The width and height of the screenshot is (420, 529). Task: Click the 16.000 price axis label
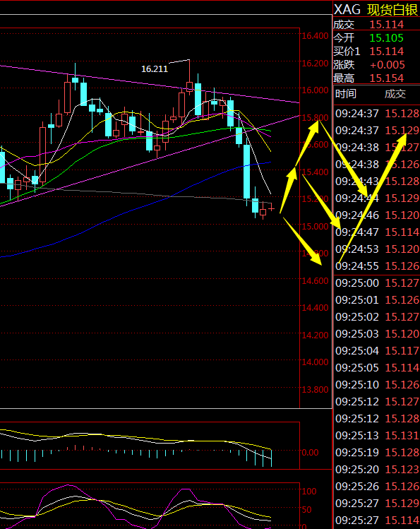pyautogui.click(x=315, y=90)
